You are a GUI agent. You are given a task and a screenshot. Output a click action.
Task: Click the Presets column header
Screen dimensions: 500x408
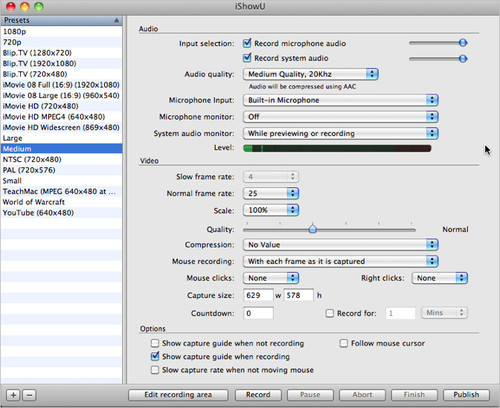coord(61,20)
